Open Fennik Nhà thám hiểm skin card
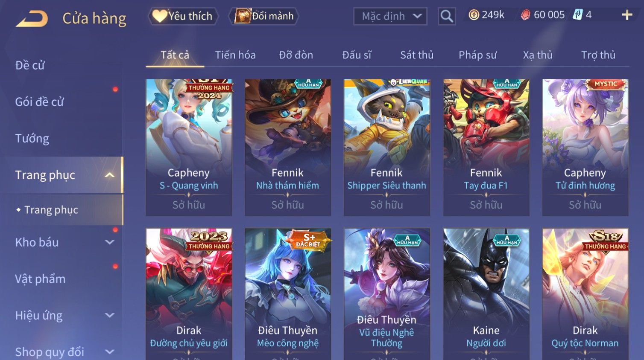Image resolution: width=644 pixels, height=360 pixels. (x=288, y=147)
